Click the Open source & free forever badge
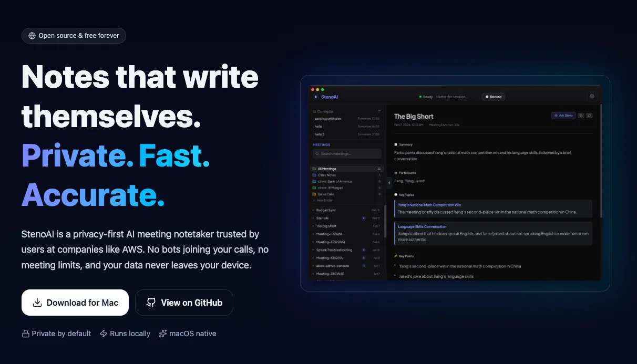Screen dimensions: 637x364 [74, 36]
